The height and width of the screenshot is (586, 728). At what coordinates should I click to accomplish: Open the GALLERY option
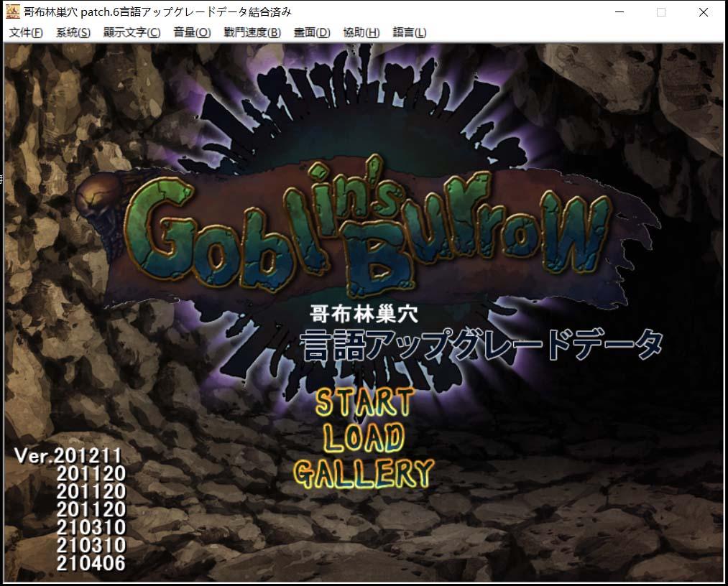pyautogui.click(x=364, y=473)
